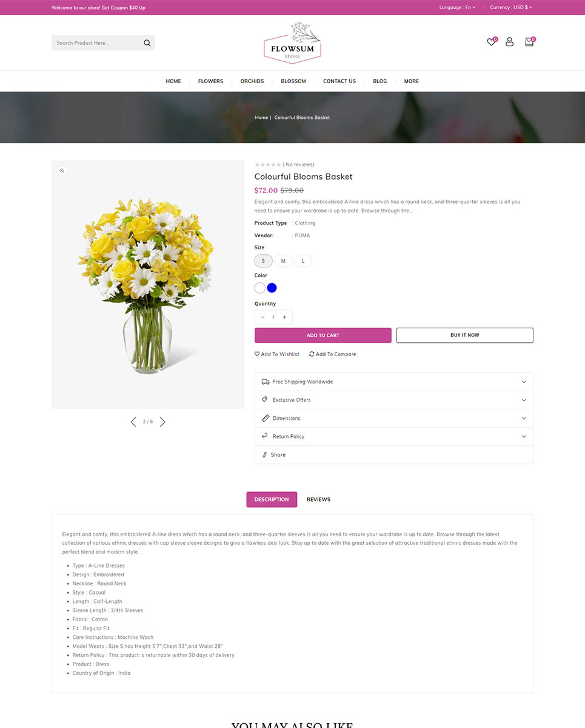This screenshot has width=585, height=728.
Task: Expand the Return Policy section
Action: click(x=394, y=437)
